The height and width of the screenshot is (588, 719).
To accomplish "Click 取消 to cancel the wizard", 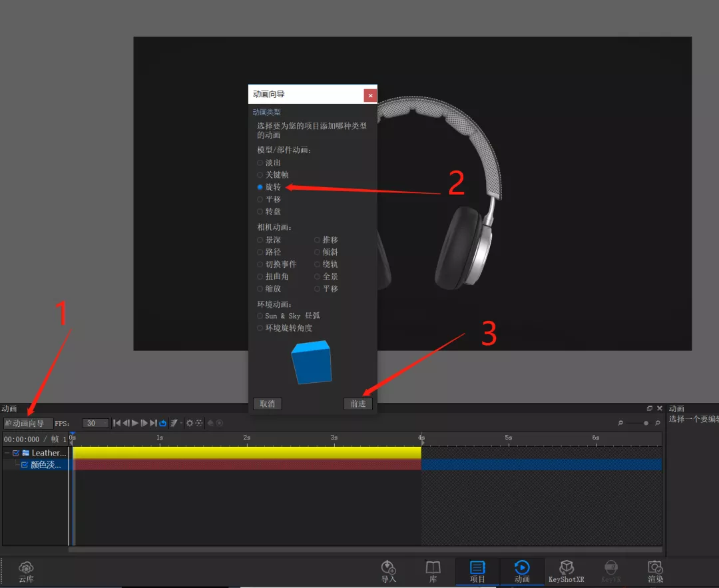I will 268,404.
